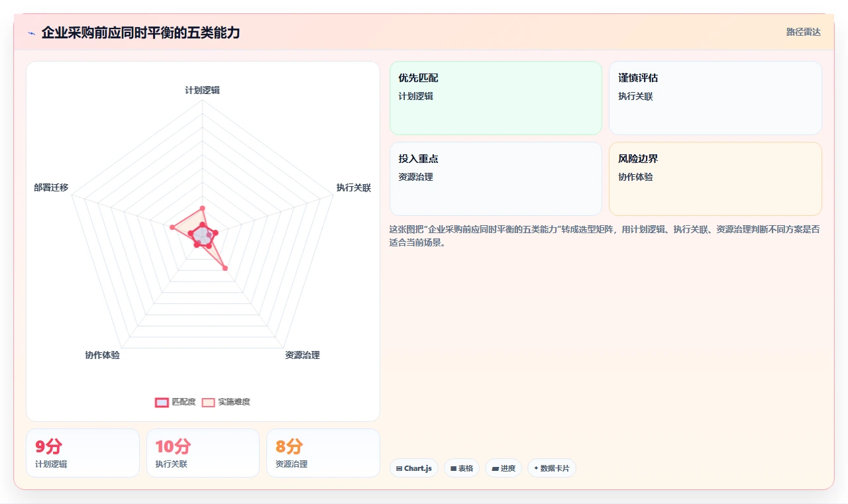Click the 资源治理 radar axis label
The height and width of the screenshot is (504, 848).
tap(302, 356)
